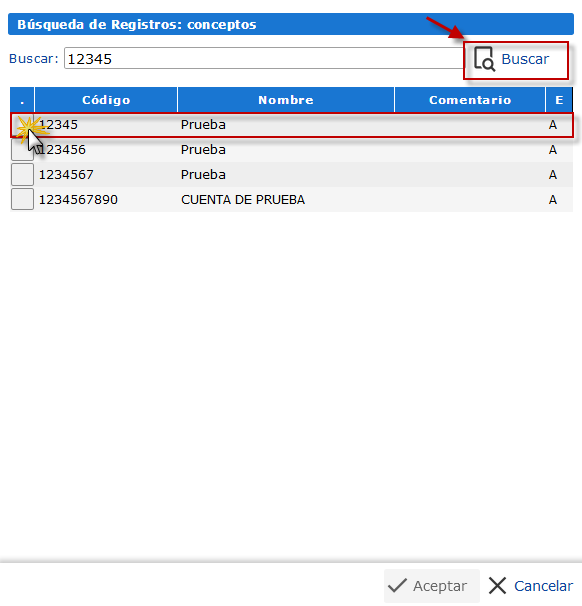Select checkbox for code 1234567890 row
Screen dimensions: 582x606
point(22,199)
